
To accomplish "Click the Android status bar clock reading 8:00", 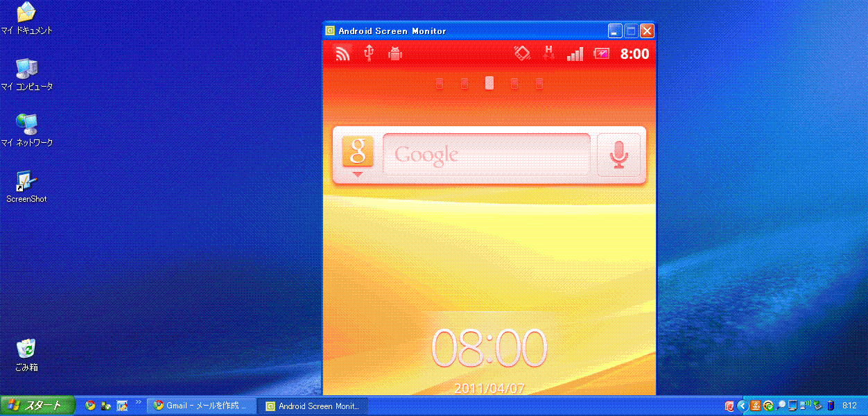I will click(x=634, y=54).
